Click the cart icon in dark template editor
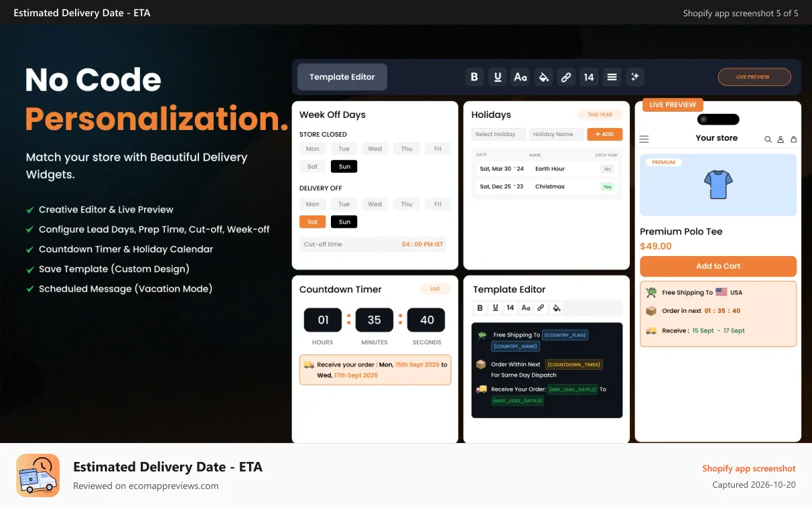812x508 pixels. click(482, 335)
